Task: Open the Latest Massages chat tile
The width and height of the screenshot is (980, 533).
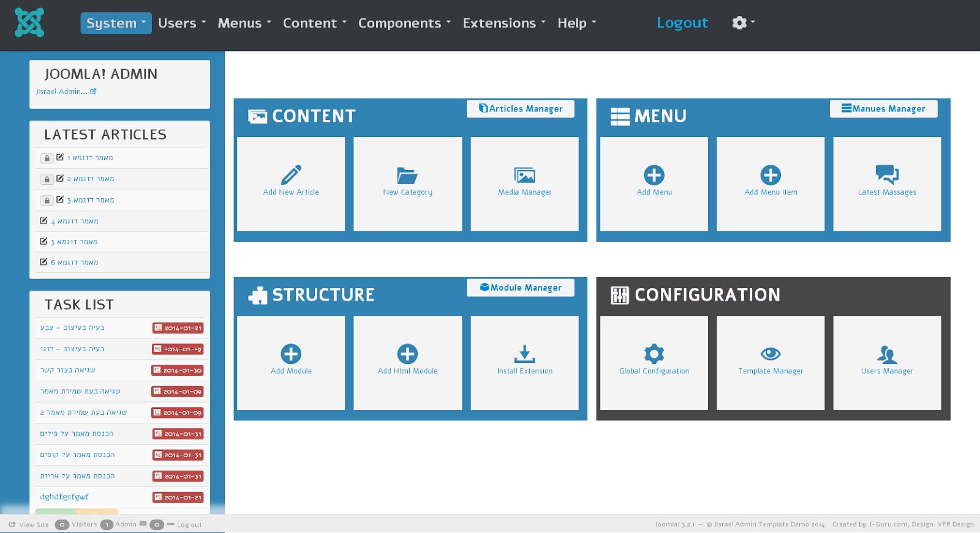Action: pos(887,184)
